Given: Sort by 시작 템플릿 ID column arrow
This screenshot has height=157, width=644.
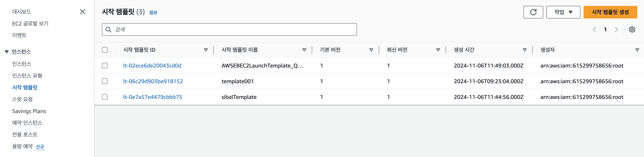Looking at the screenshot, I should click(206, 50).
